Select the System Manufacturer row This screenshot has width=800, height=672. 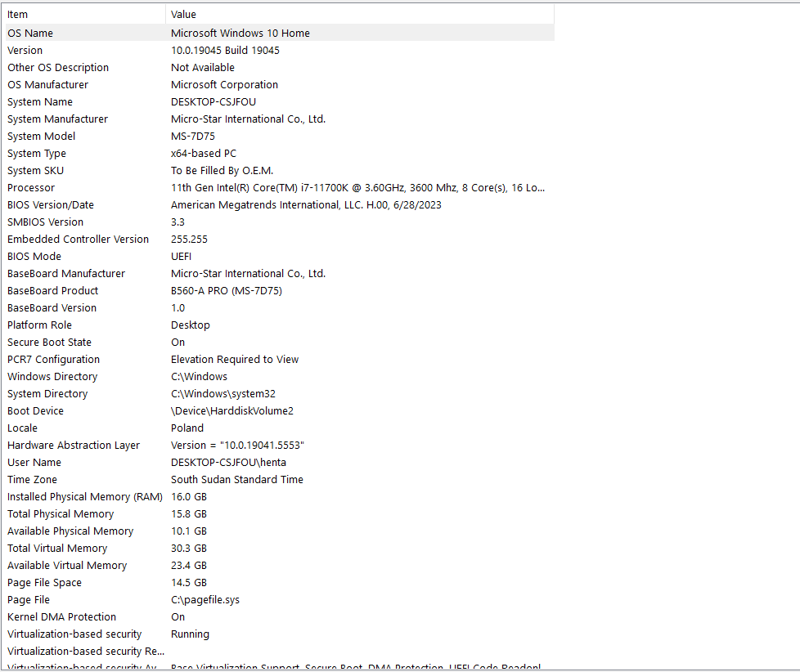280,119
